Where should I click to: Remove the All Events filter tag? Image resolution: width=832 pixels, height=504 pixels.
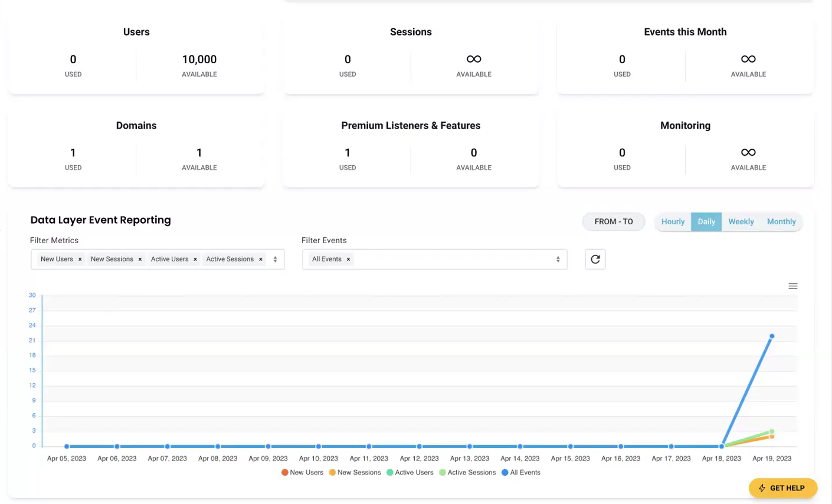pos(348,259)
